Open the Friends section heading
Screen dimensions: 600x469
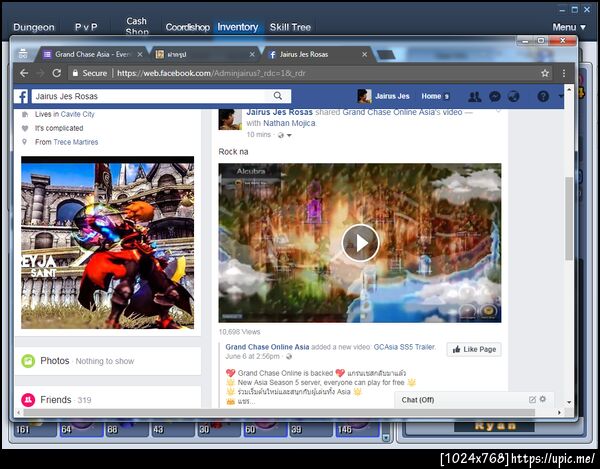[x=56, y=400]
